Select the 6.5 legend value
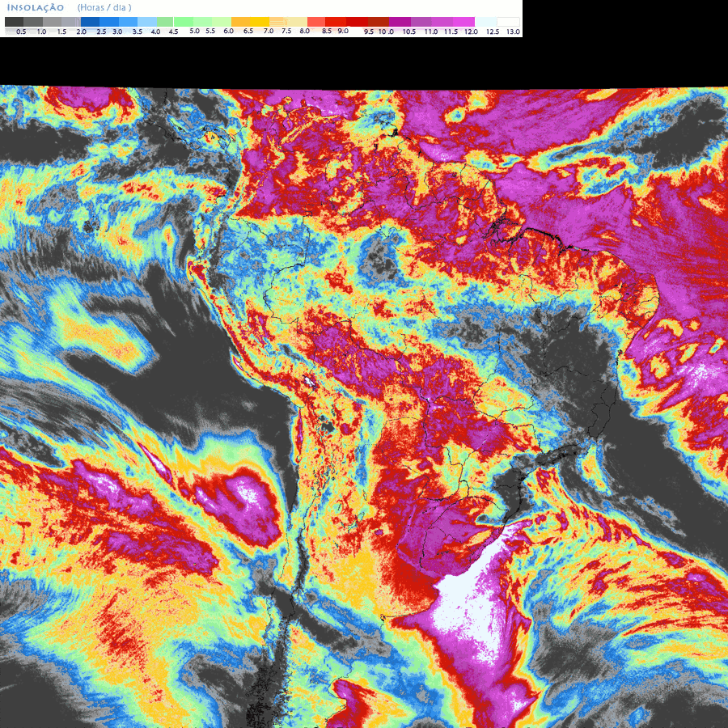Screen dimensions: 728x728 coord(248,31)
